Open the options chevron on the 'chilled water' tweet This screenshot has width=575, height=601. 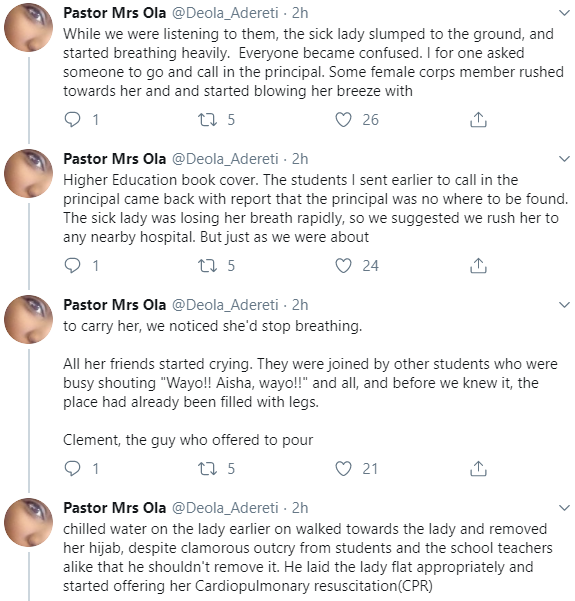[564, 508]
